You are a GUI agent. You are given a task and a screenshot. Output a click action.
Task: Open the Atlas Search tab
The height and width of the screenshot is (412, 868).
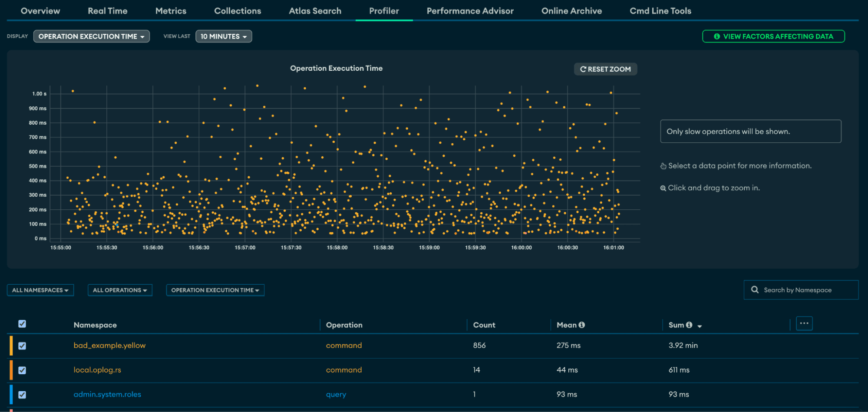[315, 11]
